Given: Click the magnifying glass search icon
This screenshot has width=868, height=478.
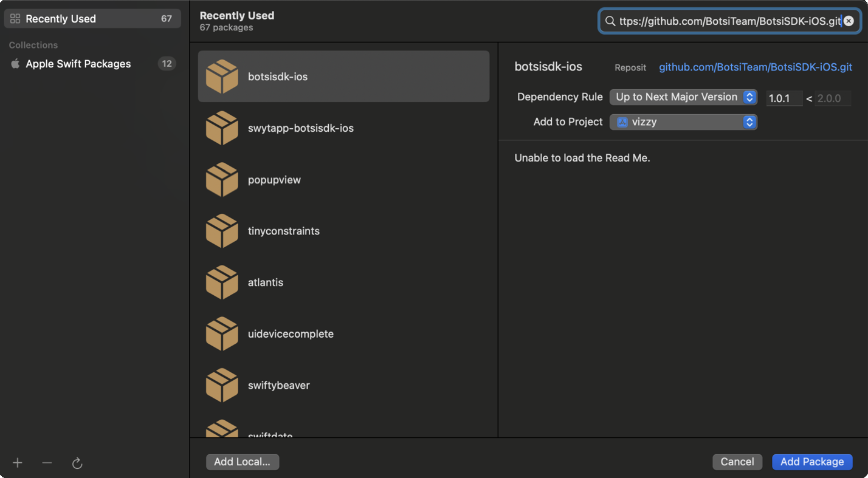Looking at the screenshot, I should point(610,21).
